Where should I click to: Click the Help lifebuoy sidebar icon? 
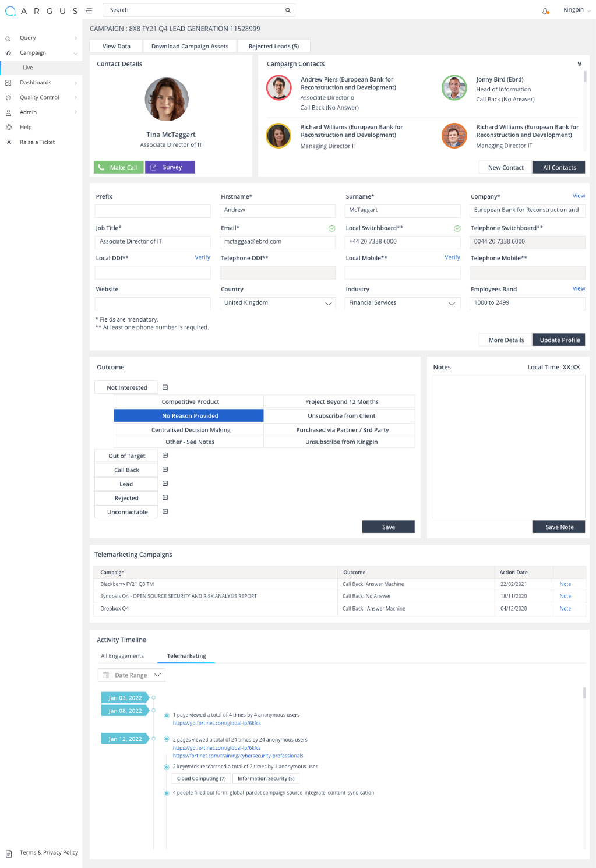[x=8, y=127]
